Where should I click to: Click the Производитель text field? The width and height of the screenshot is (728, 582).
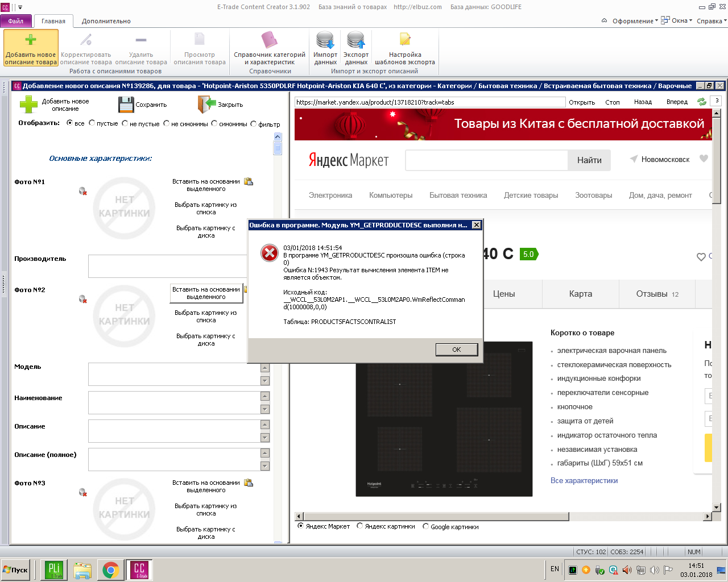tap(168, 267)
